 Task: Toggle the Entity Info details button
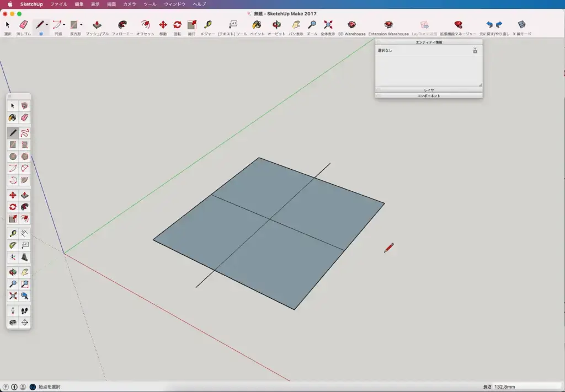click(x=475, y=51)
